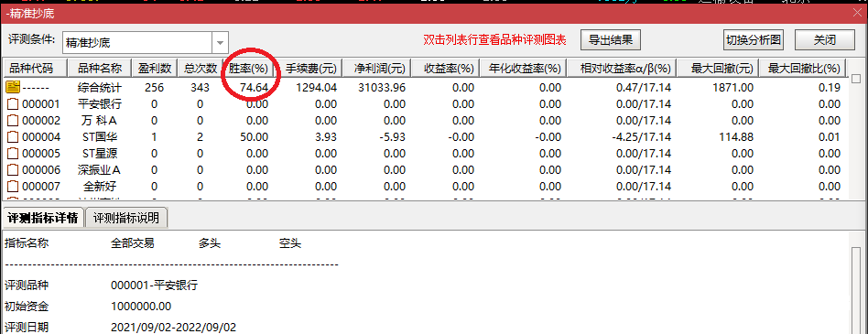
Task: Switch to the 评测指标说明 tab
Action: tap(126, 217)
